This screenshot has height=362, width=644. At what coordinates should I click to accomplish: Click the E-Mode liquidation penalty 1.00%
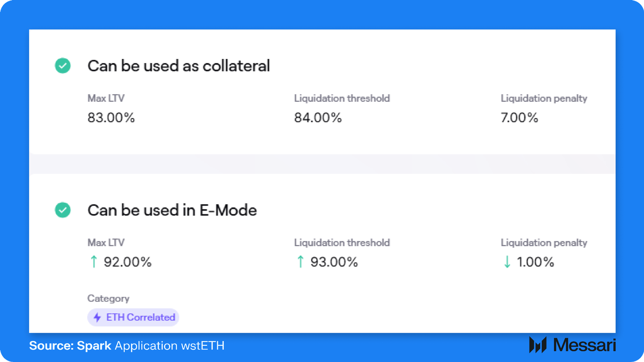pos(535,262)
